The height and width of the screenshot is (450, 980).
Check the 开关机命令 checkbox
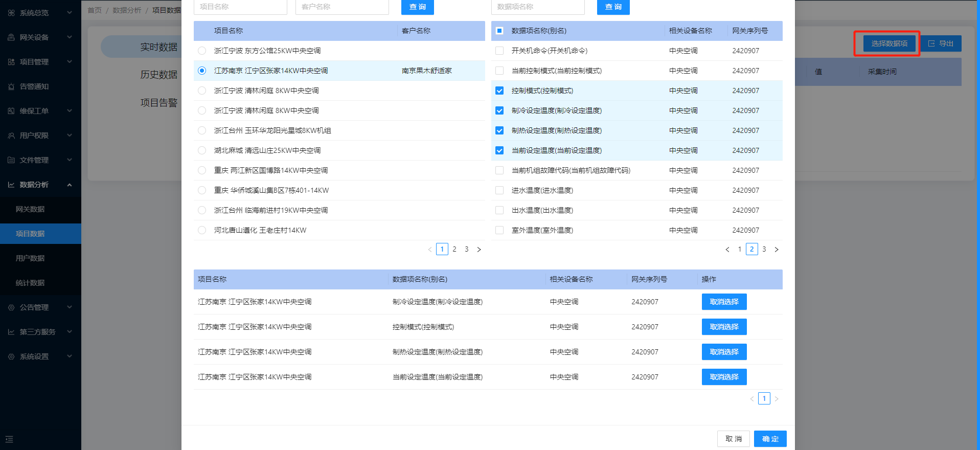(499, 51)
